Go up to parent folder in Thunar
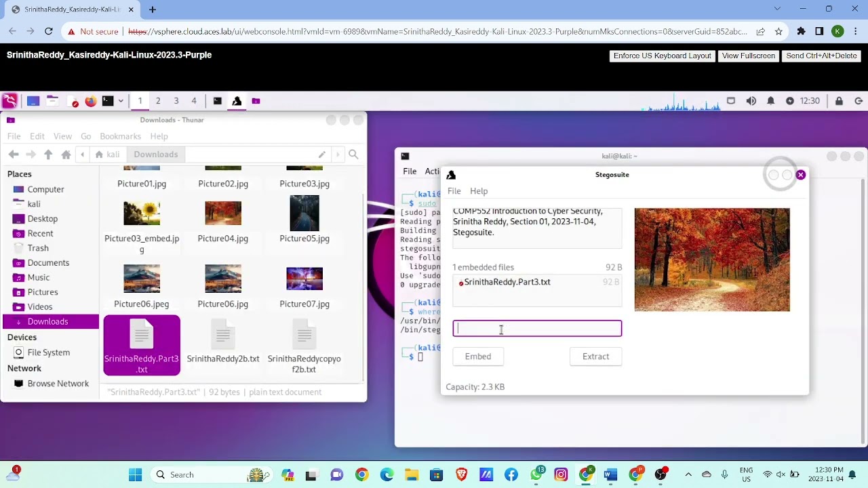The width and height of the screenshot is (868, 488). click(48, 155)
